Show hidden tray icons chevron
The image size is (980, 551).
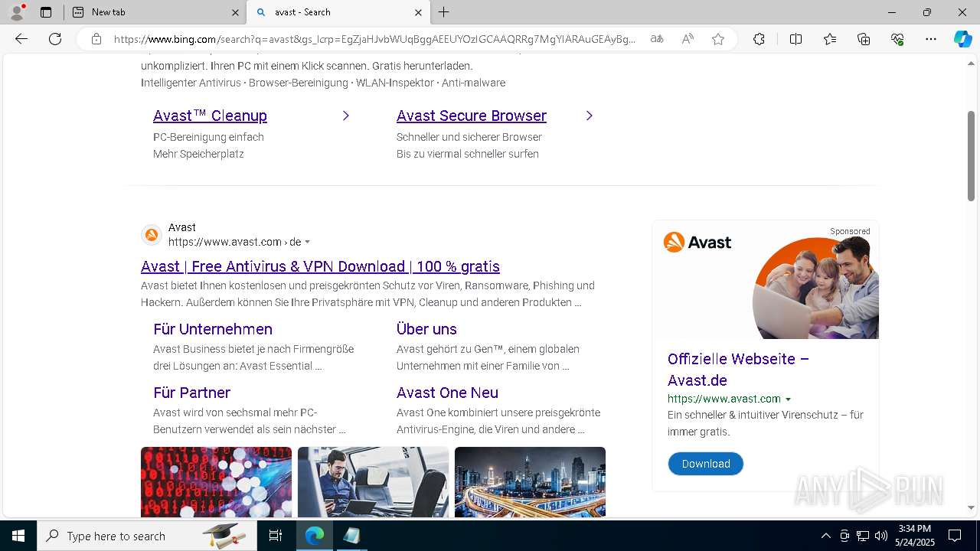coord(825,536)
